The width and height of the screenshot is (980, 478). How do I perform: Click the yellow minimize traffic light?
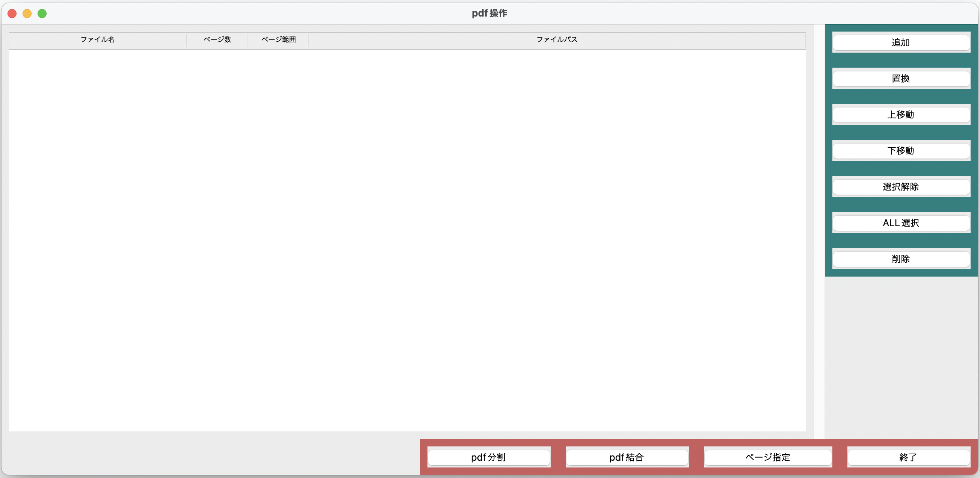click(x=27, y=13)
